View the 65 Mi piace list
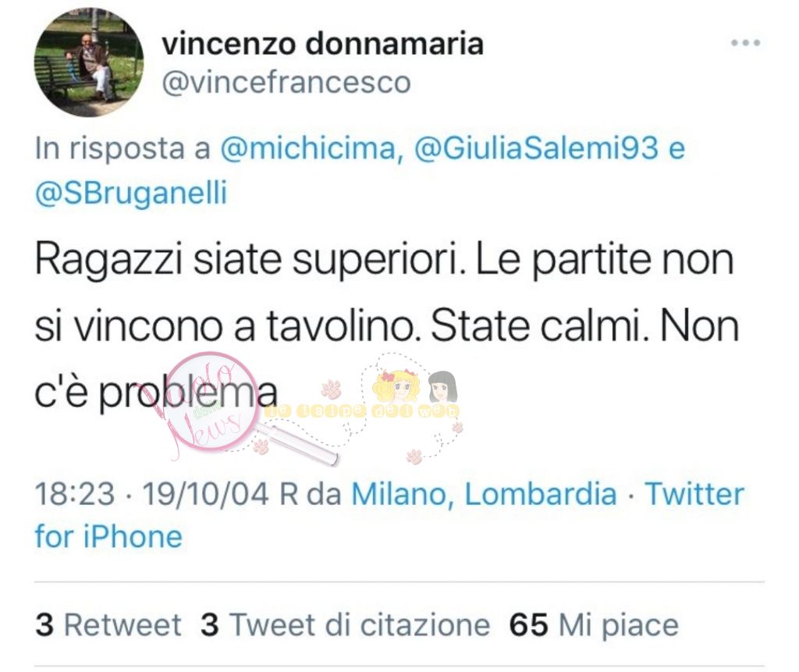Viewport: 799px width, 672px height. click(594, 624)
